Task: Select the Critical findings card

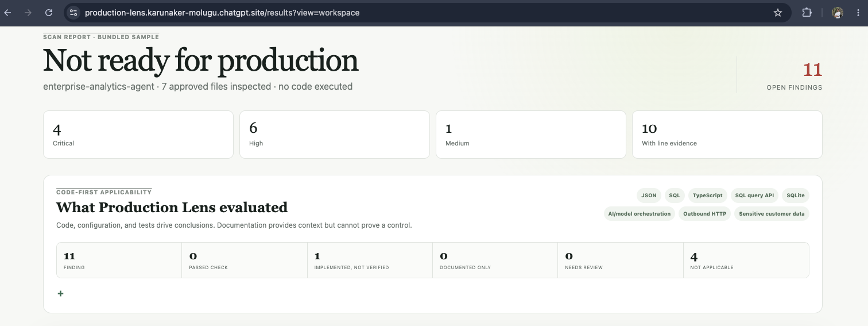Action: point(138,135)
